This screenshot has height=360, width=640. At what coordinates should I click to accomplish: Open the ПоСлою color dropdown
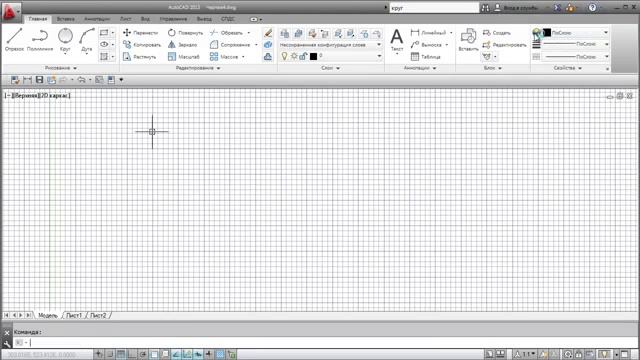point(576,33)
